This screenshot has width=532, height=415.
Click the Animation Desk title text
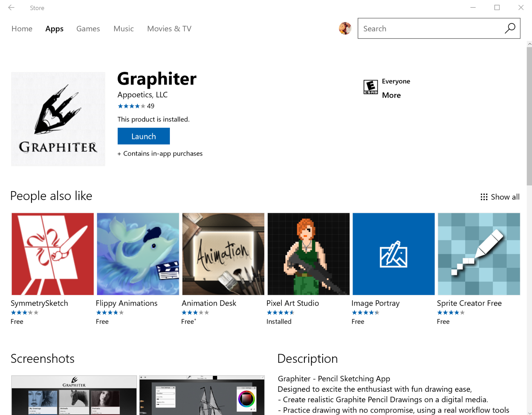point(209,303)
